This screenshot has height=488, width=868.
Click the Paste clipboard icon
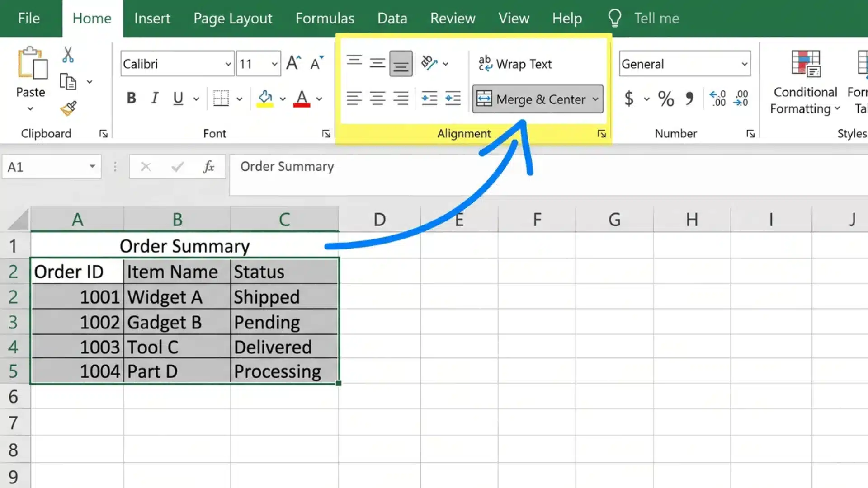point(32,63)
